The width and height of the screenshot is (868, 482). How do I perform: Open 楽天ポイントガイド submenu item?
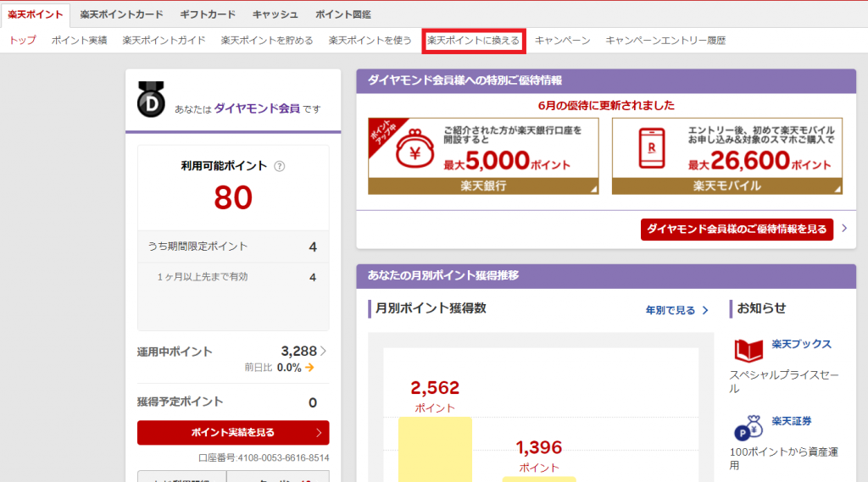pyautogui.click(x=164, y=41)
